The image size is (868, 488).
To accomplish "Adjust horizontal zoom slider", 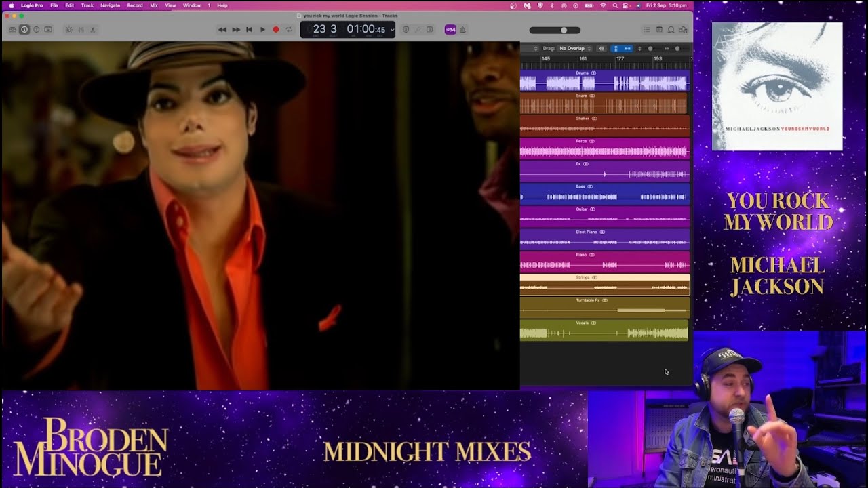I will click(x=677, y=49).
